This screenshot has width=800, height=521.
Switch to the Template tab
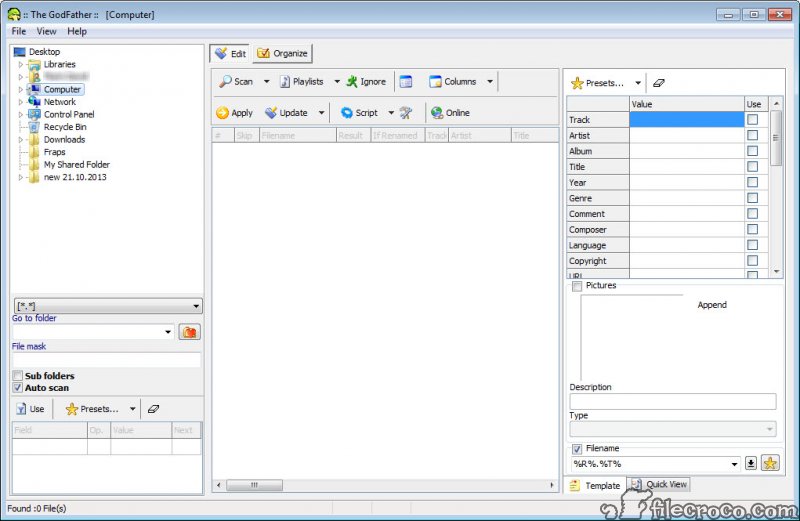[595, 485]
